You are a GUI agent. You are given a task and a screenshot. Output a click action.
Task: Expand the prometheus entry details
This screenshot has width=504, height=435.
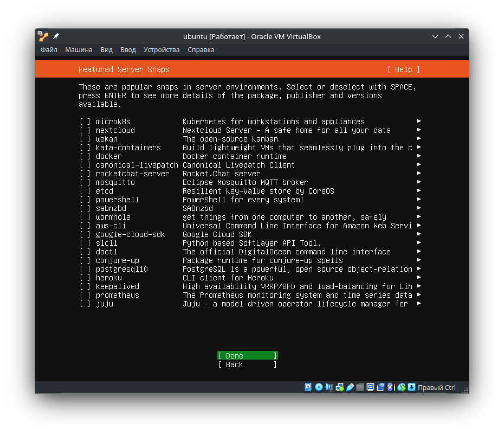(x=417, y=295)
